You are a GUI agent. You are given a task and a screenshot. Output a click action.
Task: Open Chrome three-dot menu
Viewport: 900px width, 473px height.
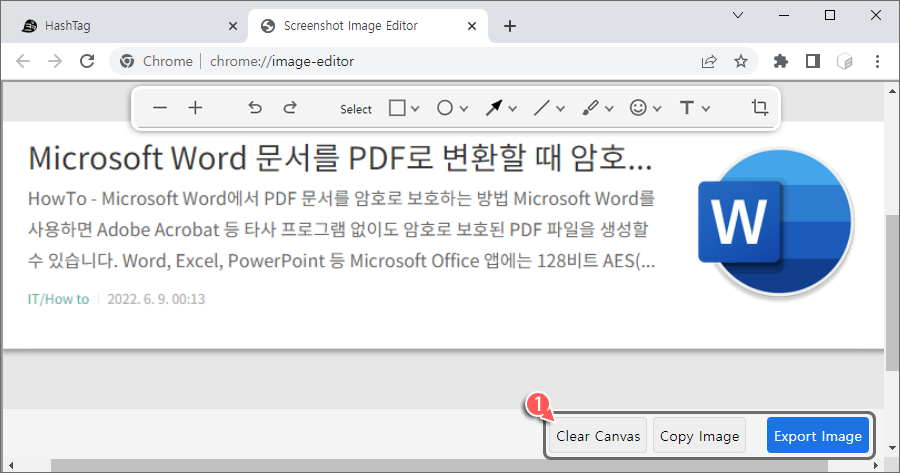(877, 61)
